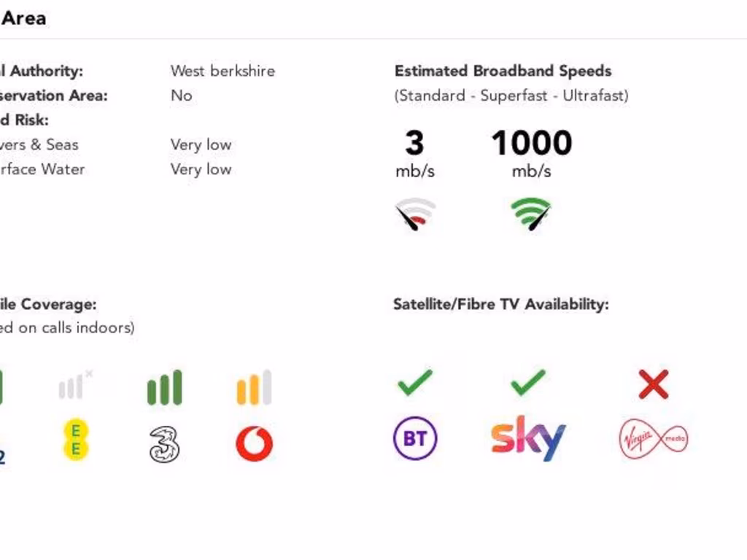This screenshot has height=560, width=747.
Task: Click the BT logo icon
Action: [415, 438]
